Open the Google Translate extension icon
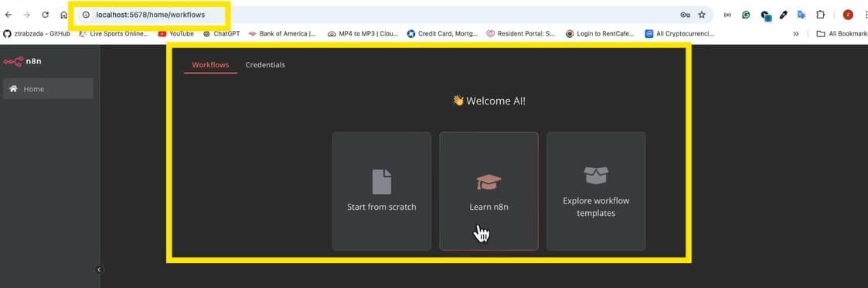Screen dimensions: 868x288 tap(801, 15)
